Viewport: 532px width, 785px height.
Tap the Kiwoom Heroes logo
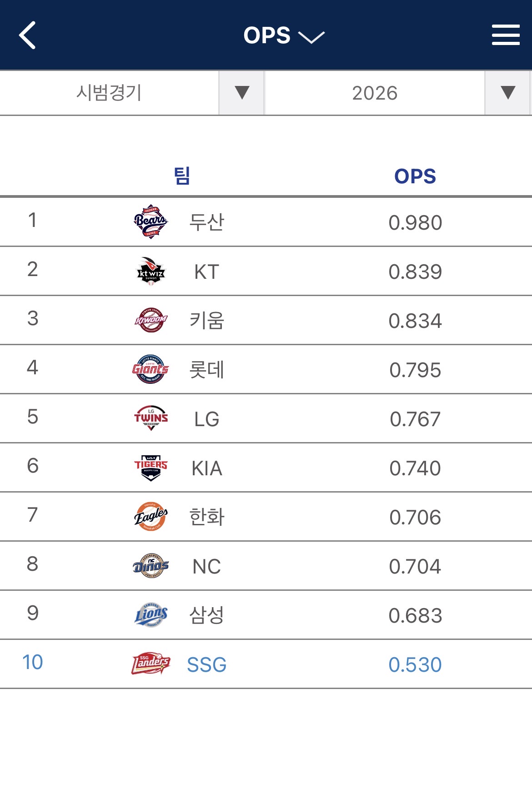point(151,320)
